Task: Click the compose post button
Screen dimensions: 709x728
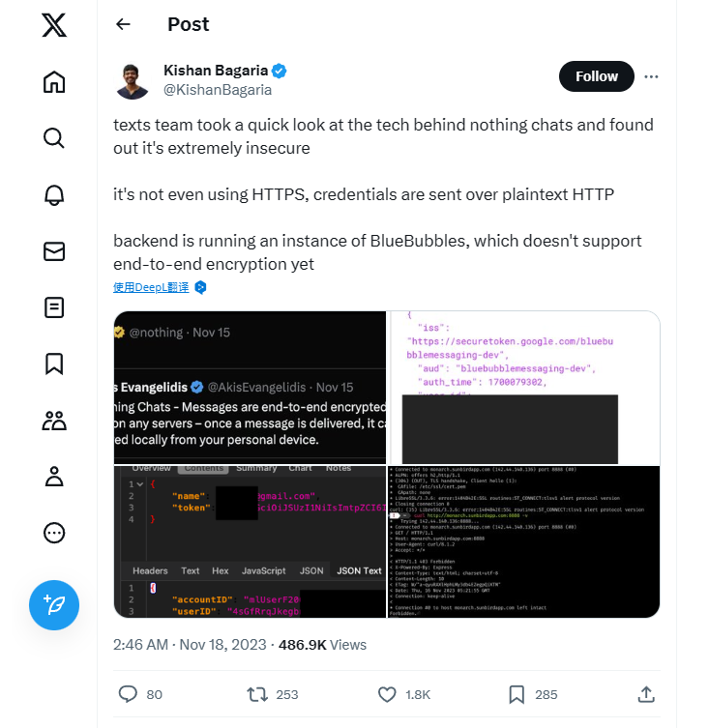Action: click(54, 604)
